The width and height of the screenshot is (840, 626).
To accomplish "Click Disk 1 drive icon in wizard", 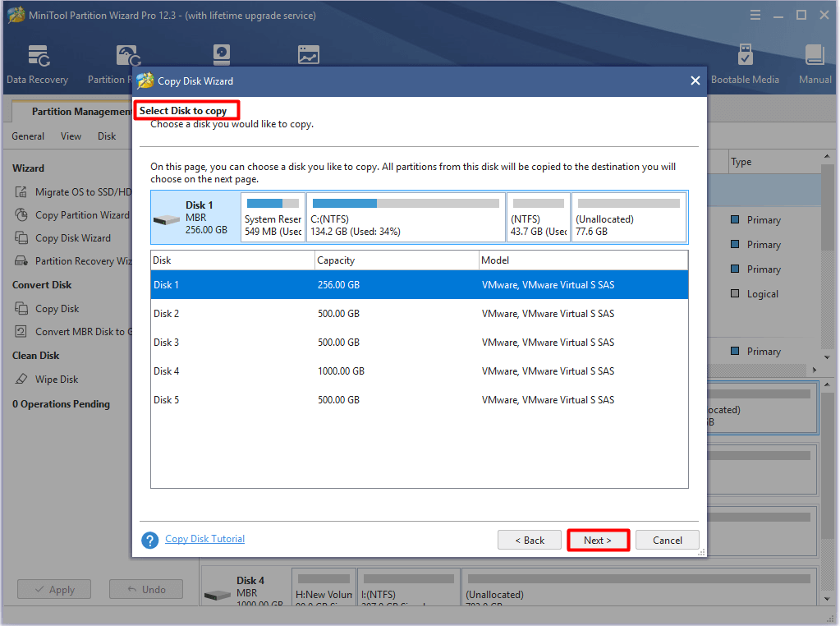I will pyautogui.click(x=167, y=219).
